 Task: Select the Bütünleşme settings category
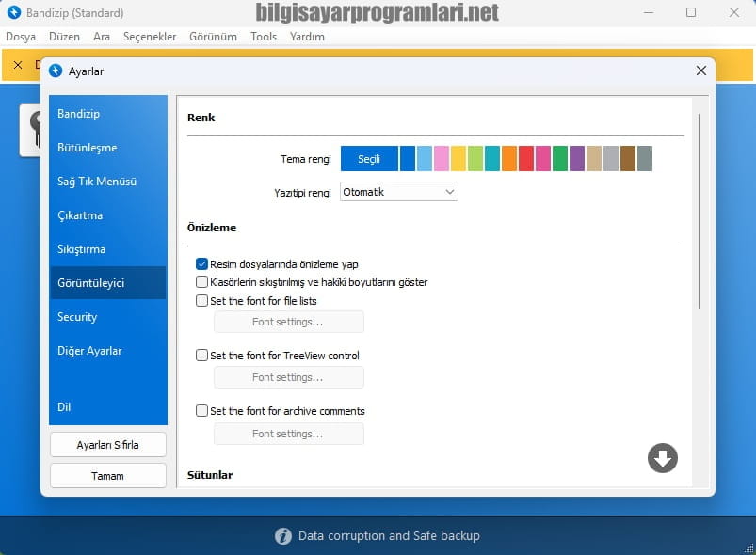click(x=108, y=148)
